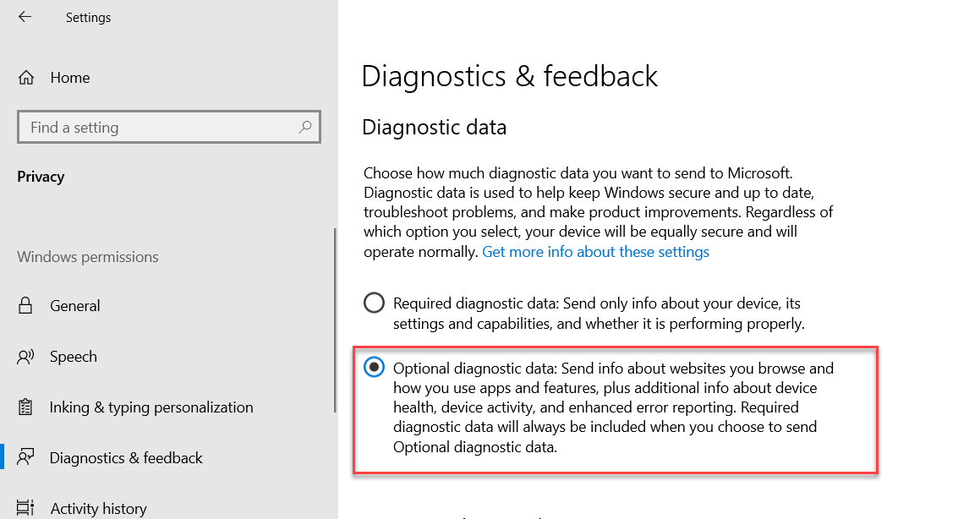The width and height of the screenshot is (980, 519).
Task: Open the Activity history page
Action: click(98, 508)
